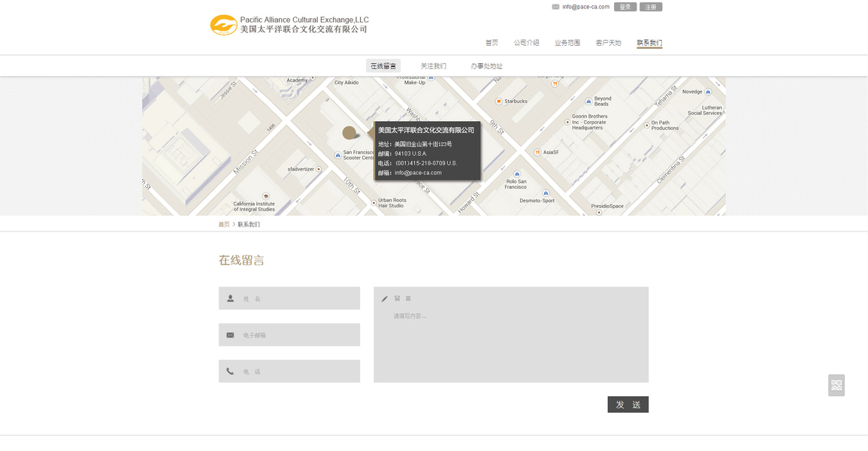Click the 联系我们 breadcrumb text
The width and height of the screenshot is (868, 451).
pos(249,224)
